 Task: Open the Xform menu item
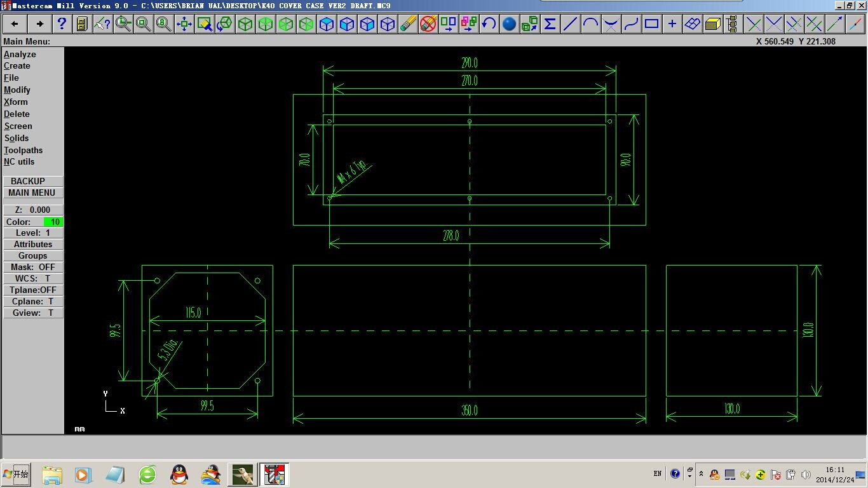pos(16,102)
